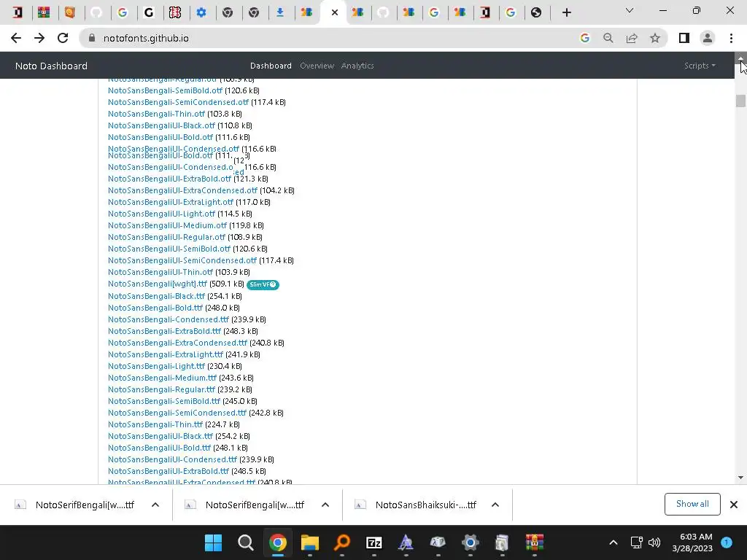Open File Explorer from the taskbar
Image resolution: width=747 pixels, height=560 pixels.
pos(309,542)
